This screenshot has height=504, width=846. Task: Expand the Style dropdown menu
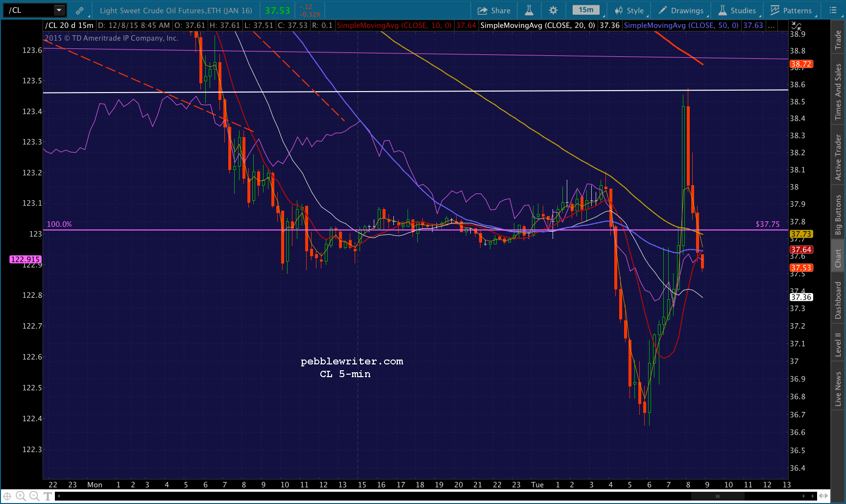(x=630, y=10)
